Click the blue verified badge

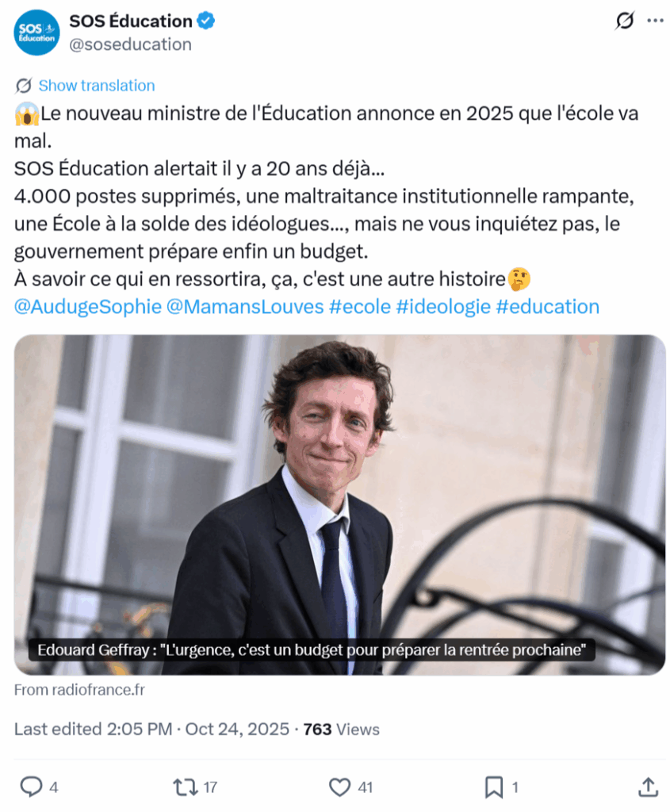pos(206,21)
